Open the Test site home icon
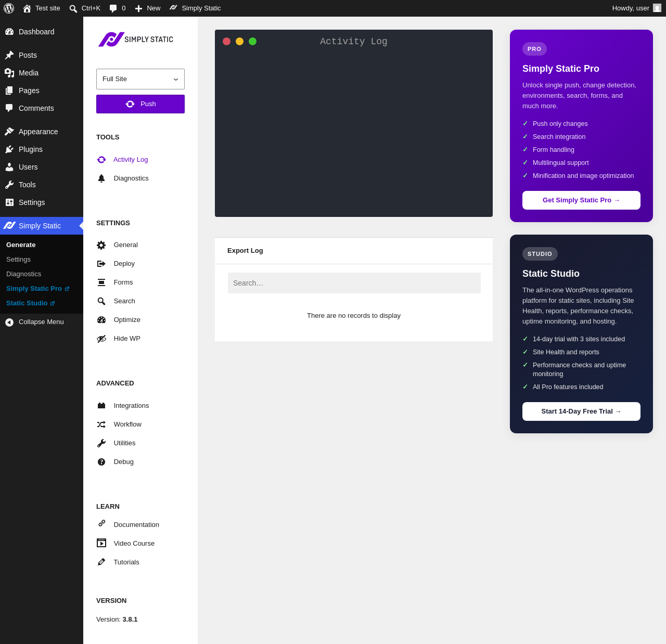Image resolution: width=666 pixels, height=644 pixels. (27, 8)
